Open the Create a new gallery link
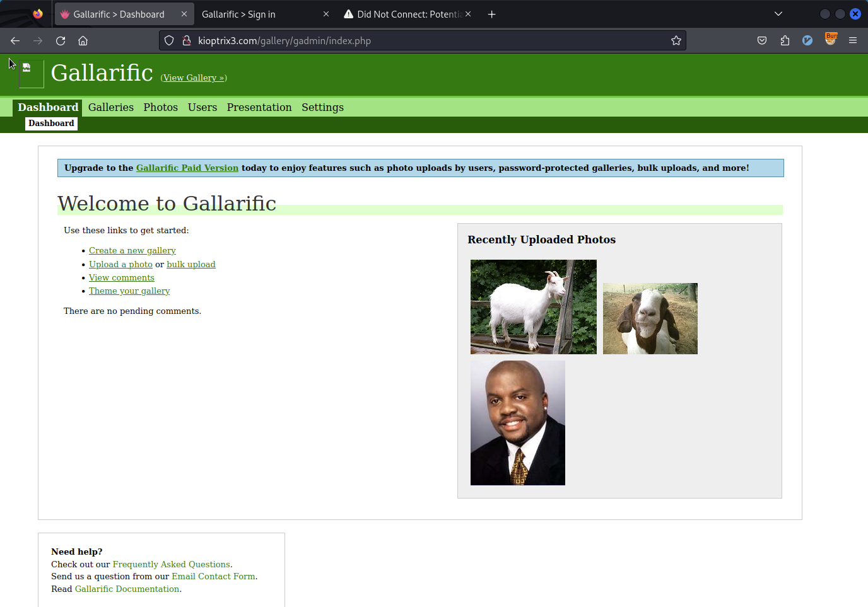This screenshot has width=868, height=607. tap(132, 250)
